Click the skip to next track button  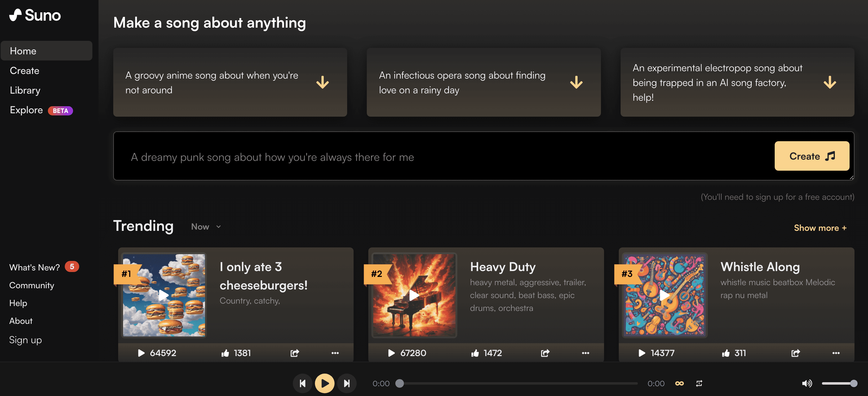click(347, 383)
